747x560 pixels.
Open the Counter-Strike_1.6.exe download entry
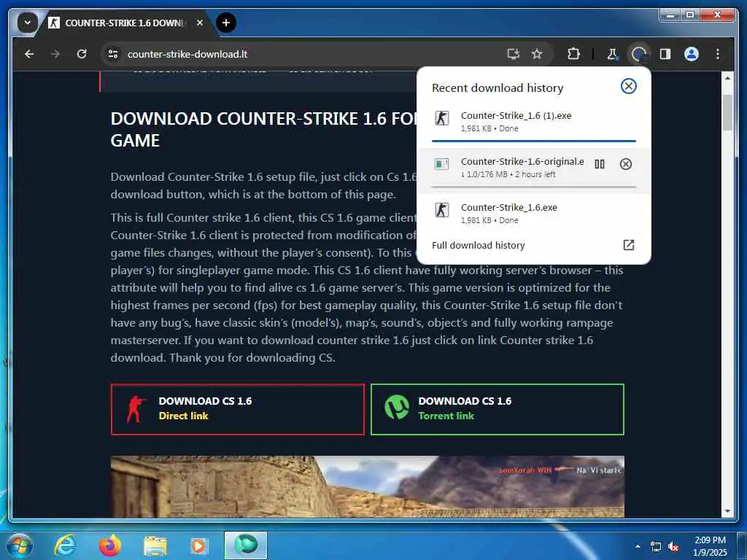(533, 214)
